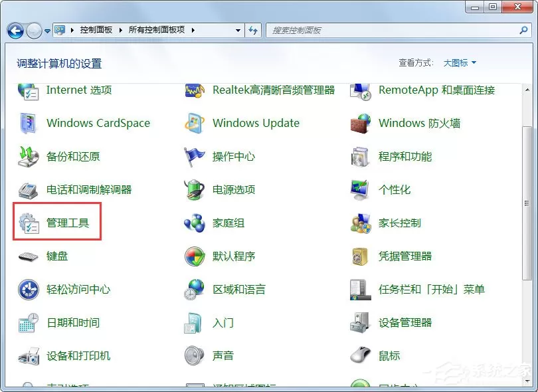Open the 管理工具 link text
This screenshot has height=392, width=538.
[x=68, y=223]
